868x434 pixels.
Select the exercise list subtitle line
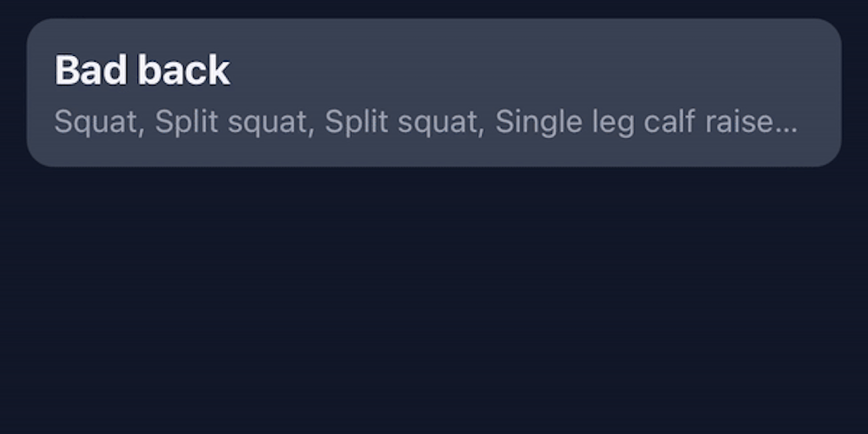(426, 123)
